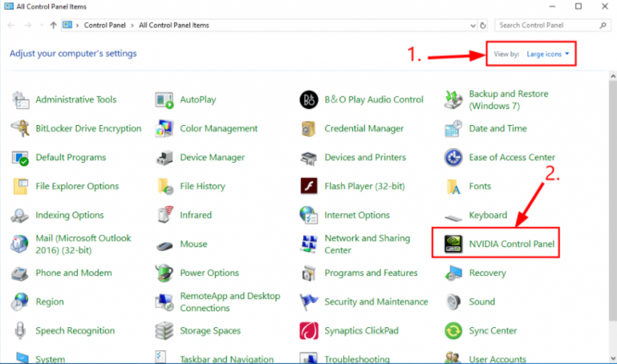Click the AutoPlay icon
Viewport: 617px width, 364px height.
point(164,100)
